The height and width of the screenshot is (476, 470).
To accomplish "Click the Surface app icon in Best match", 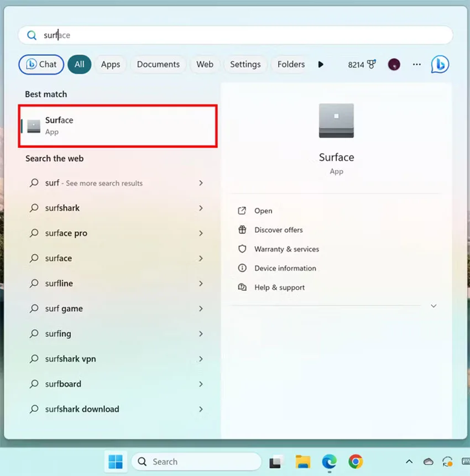I will click(34, 126).
